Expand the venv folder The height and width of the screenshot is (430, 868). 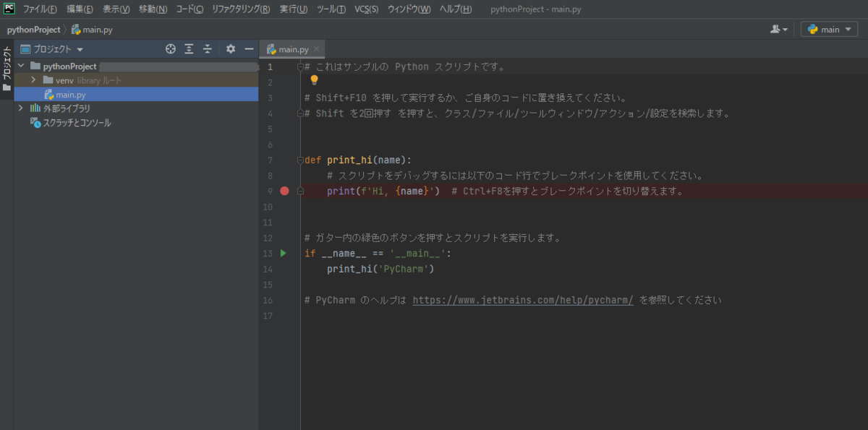pyautogui.click(x=33, y=80)
